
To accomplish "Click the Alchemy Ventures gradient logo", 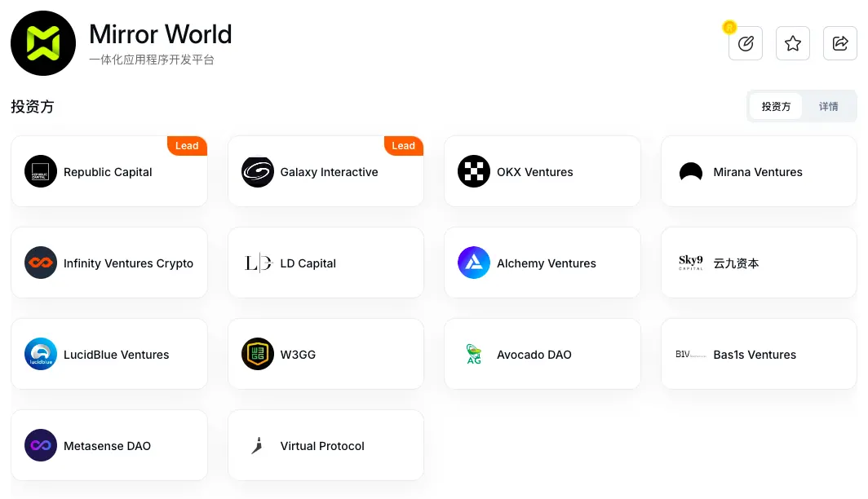I will 474,263.
